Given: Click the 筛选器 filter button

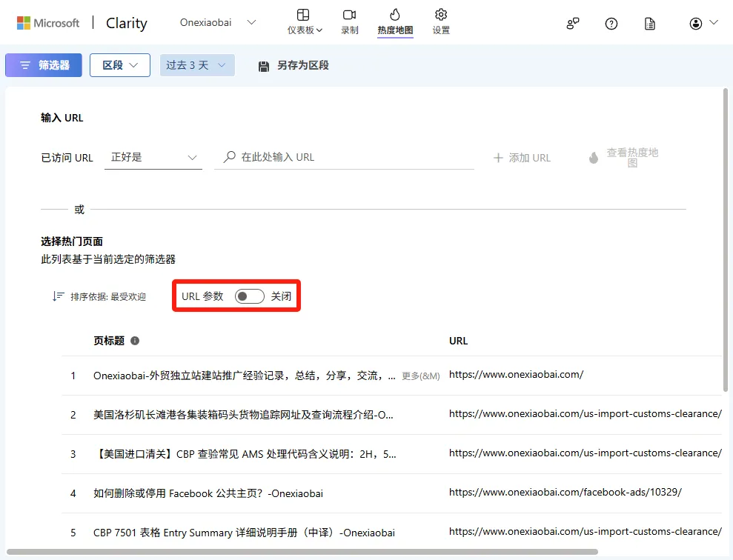Looking at the screenshot, I should [44, 65].
